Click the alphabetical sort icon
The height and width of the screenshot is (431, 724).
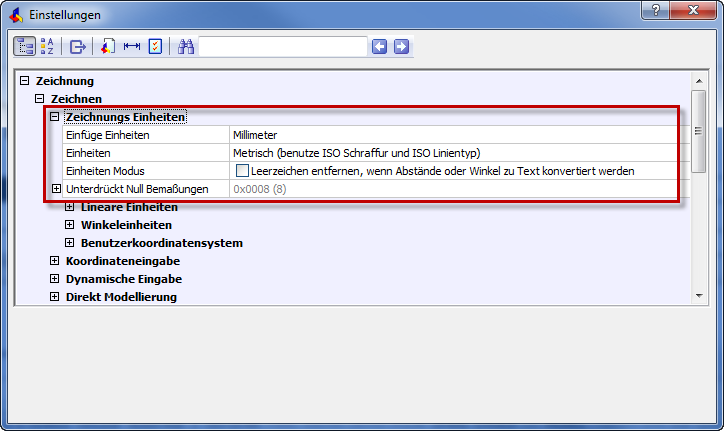[x=47, y=47]
